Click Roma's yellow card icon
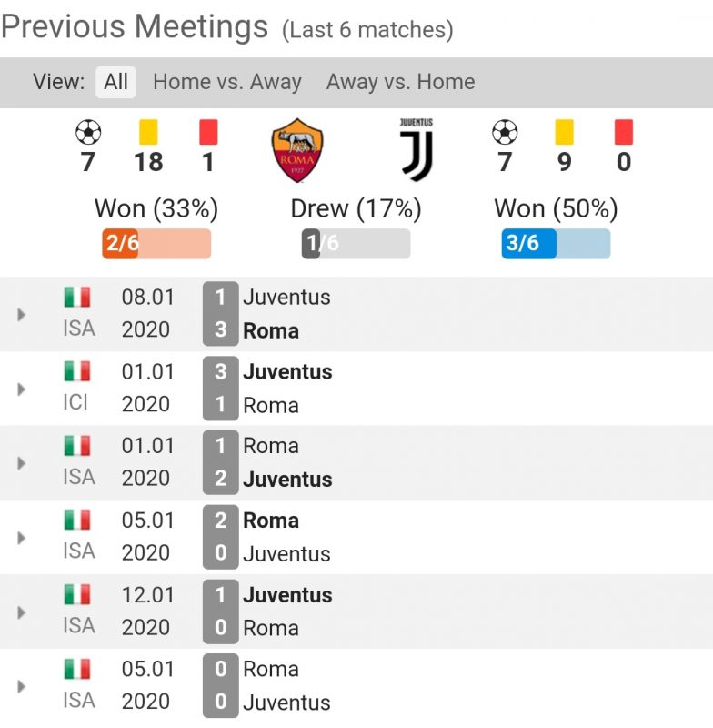 pyautogui.click(x=148, y=133)
